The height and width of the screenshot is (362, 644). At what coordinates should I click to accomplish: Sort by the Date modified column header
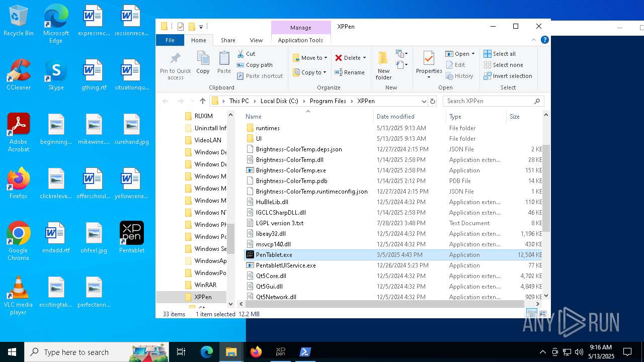pyautogui.click(x=410, y=117)
